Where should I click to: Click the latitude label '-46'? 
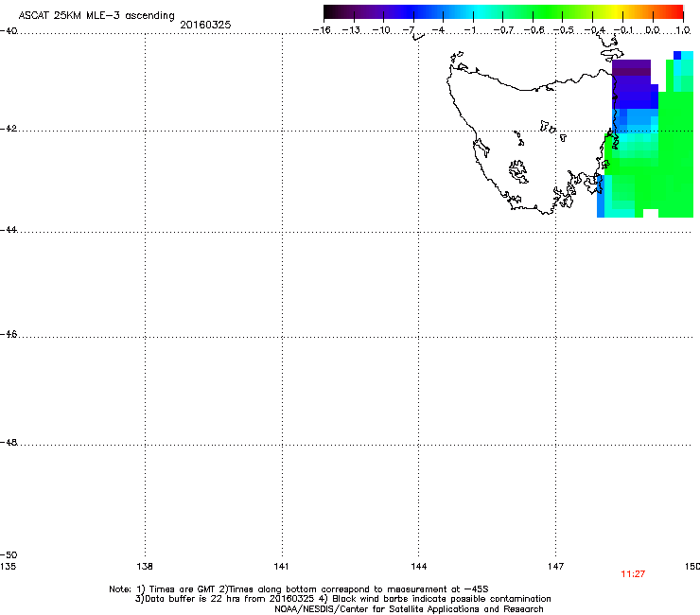9,334
